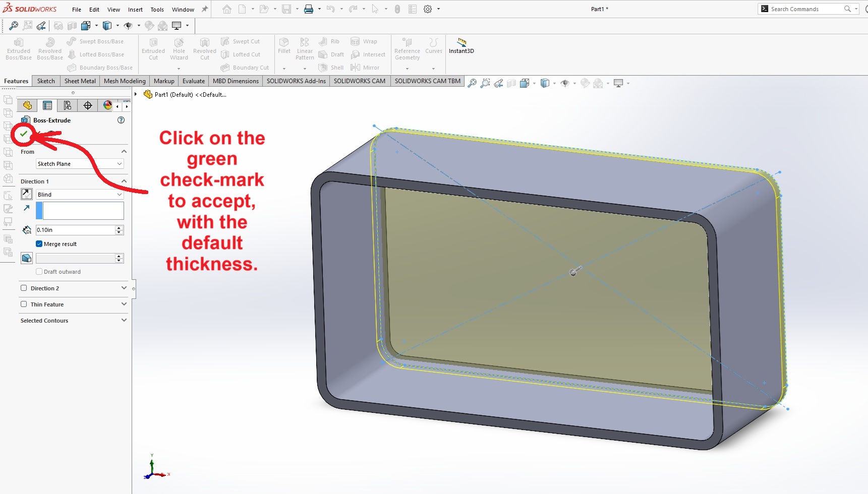Click the depth field showing 0.10in
868x494 pixels.
(x=75, y=230)
